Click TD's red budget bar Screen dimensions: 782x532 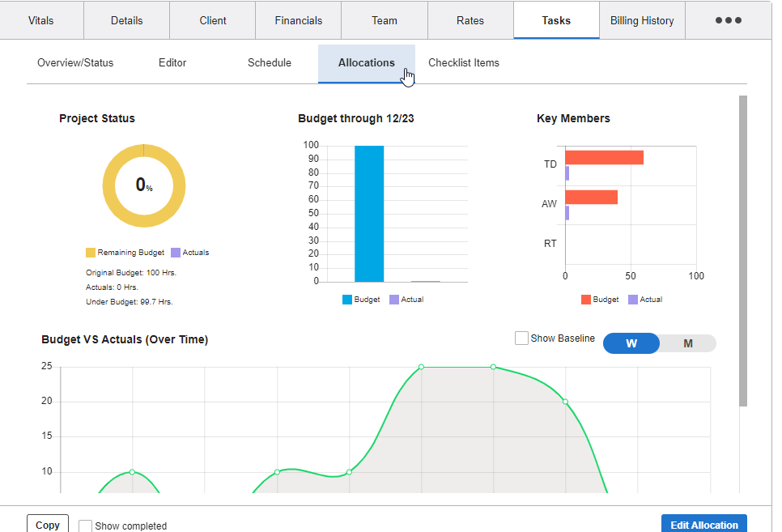603,157
